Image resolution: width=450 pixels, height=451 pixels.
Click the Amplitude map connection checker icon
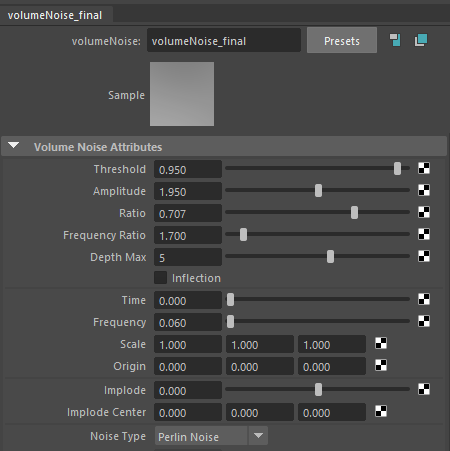click(x=424, y=190)
